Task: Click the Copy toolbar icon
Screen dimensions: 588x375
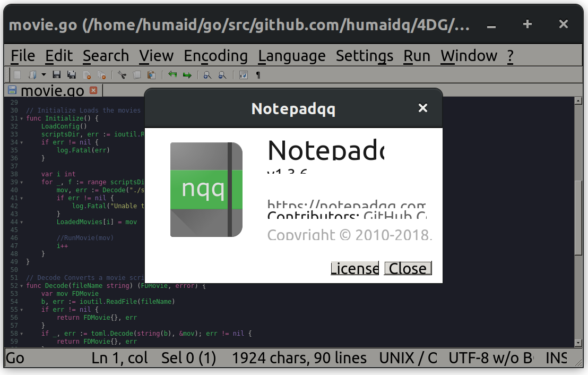Action: pos(136,74)
